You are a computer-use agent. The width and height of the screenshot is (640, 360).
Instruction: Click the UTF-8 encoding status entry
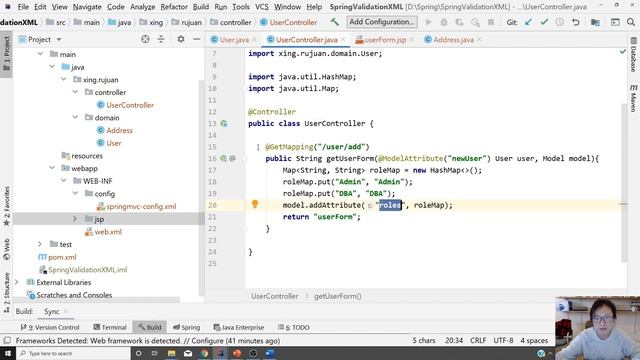503,340
